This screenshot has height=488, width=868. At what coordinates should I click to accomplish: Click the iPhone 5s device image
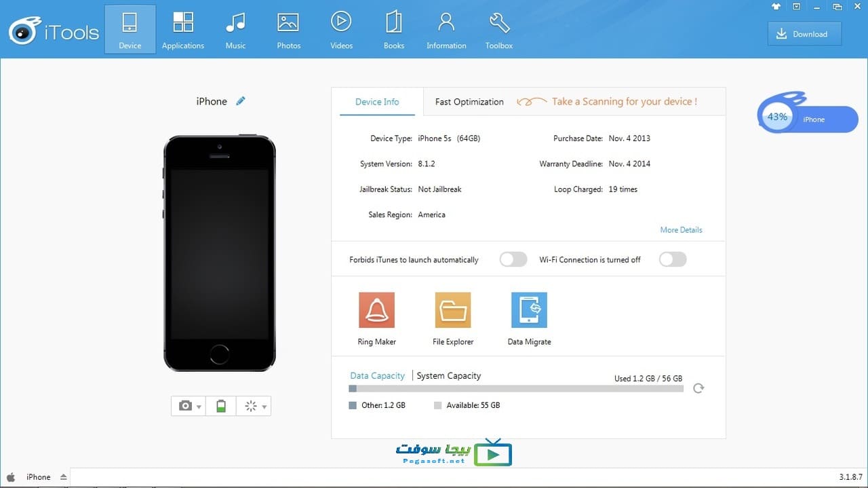tap(220, 252)
